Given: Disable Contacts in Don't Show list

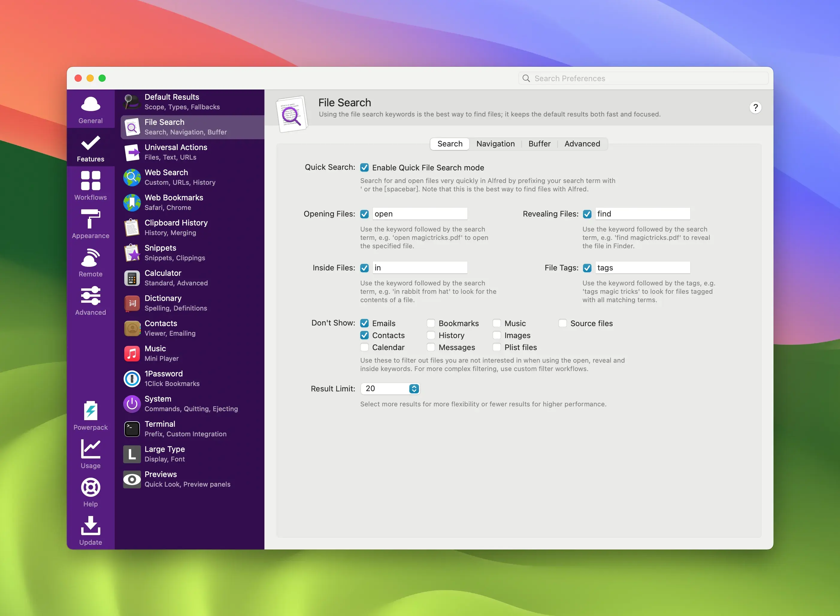Looking at the screenshot, I should tap(364, 335).
